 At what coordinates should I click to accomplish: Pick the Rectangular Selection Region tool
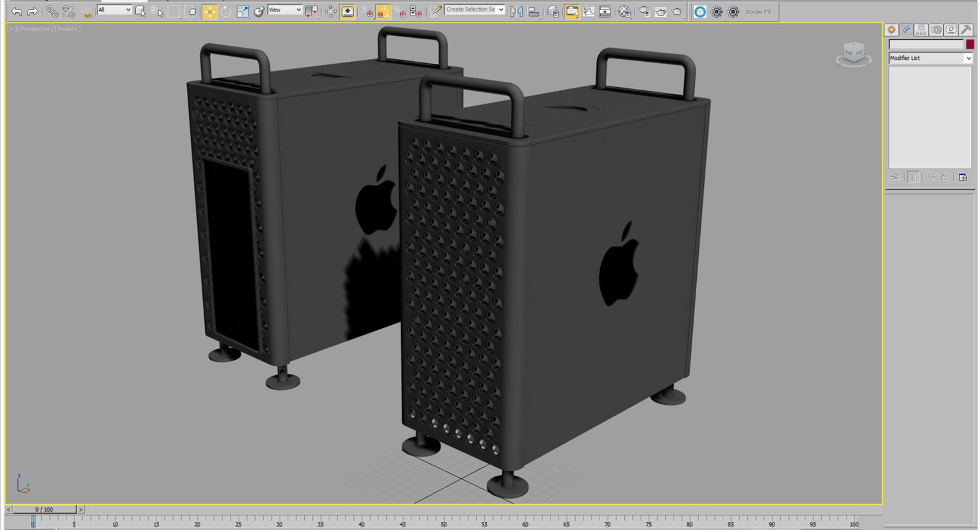tap(174, 11)
